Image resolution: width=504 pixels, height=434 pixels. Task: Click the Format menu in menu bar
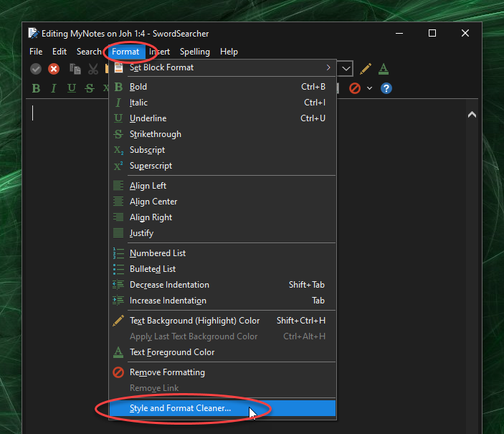125,52
